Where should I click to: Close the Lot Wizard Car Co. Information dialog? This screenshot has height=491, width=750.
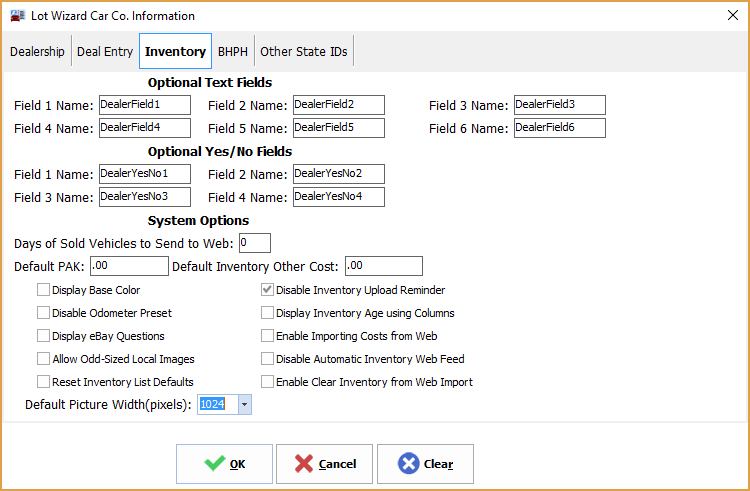(x=732, y=15)
